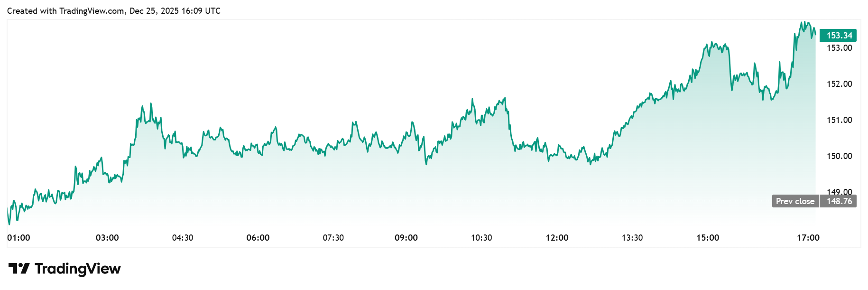Image resolution: width=868 pixels, height=290 pixels.
Task: Select the 15:00 time axis label
Action: 708,238
